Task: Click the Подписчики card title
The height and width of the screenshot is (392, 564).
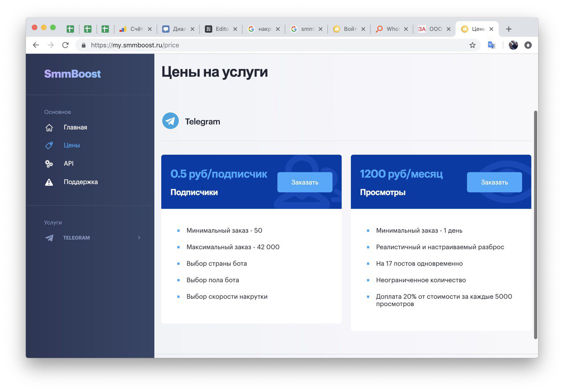Action: (194, 192)
